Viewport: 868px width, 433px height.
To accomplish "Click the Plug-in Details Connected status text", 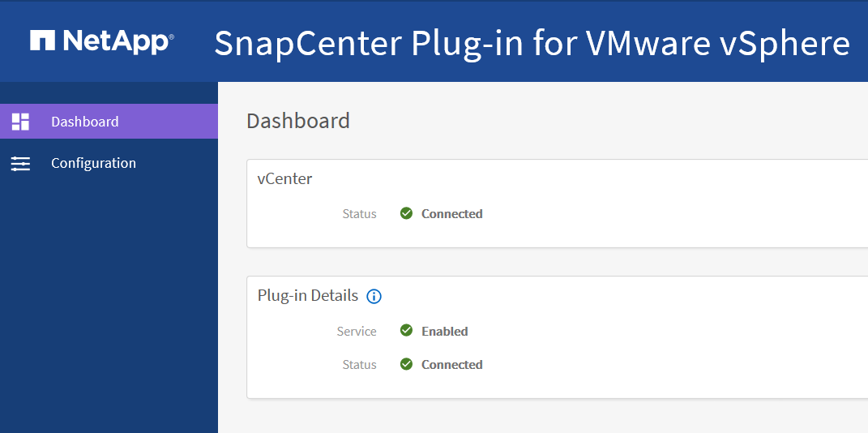I will pyautogui.click(x=451, y=365).
